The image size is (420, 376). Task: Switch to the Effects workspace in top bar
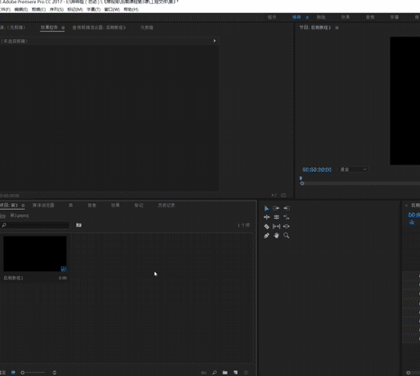pyautogui.click(x=346, y=17)
